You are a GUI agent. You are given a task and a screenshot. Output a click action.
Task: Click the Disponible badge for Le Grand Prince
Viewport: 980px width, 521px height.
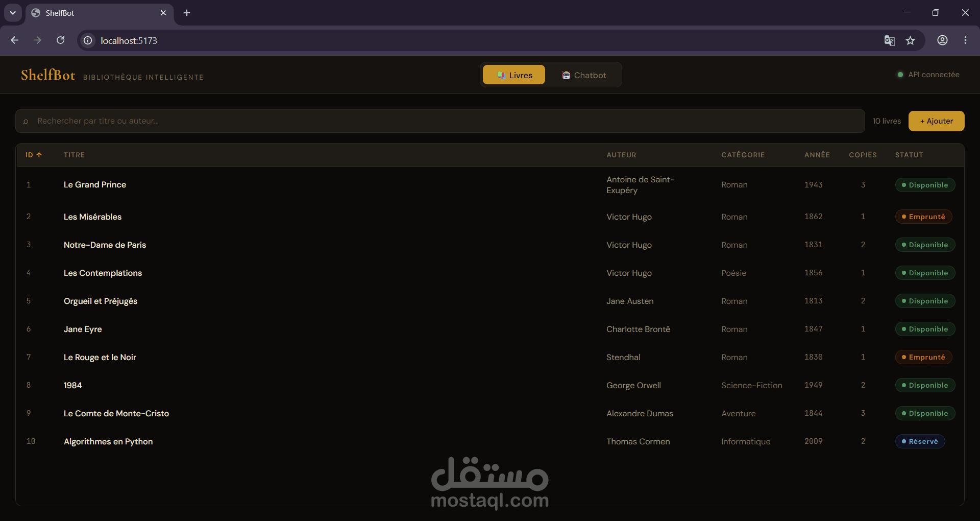[x=925, y=185]
